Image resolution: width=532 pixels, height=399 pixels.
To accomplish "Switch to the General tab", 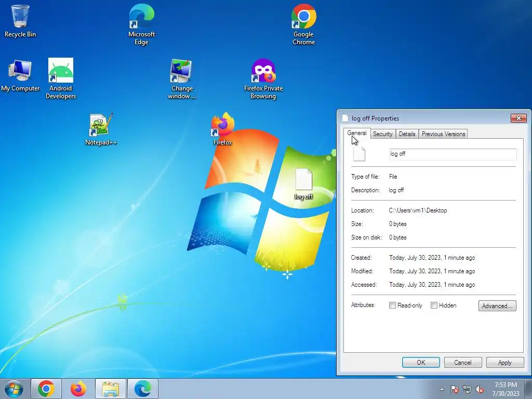I will click(357, 134).
